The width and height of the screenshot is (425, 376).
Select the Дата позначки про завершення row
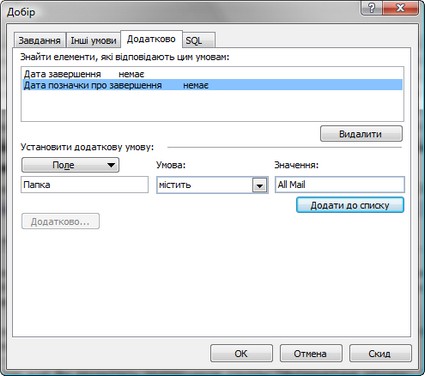coord(212,85)
